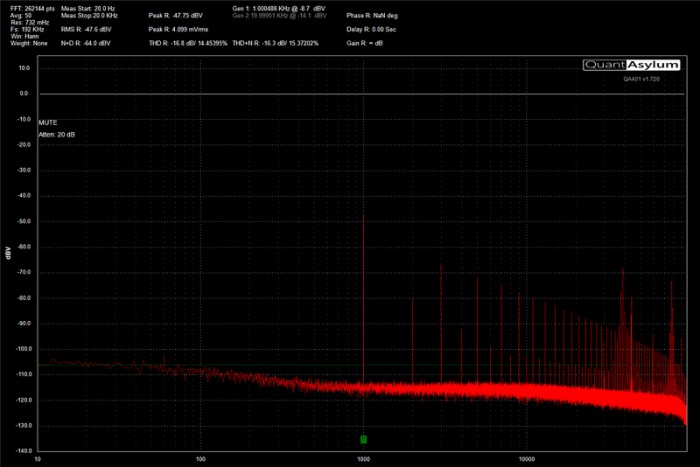Click the "Gain R" readout

(x=364, y=43)
